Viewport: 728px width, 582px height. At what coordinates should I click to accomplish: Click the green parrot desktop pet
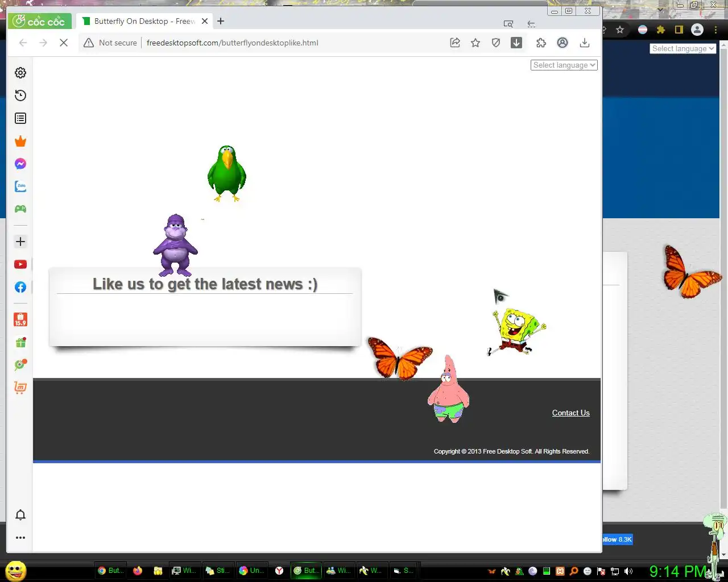coord(227,174)
